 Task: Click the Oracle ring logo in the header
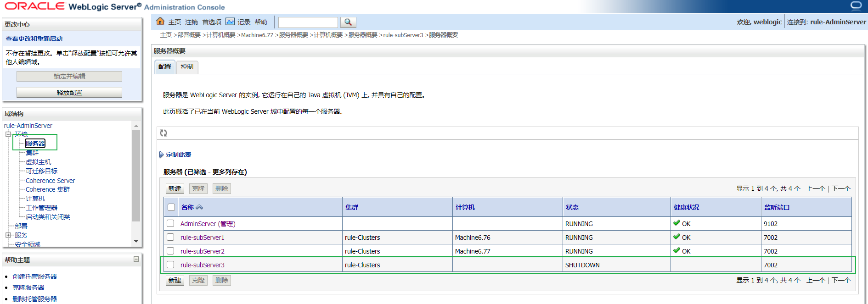click(x=856, y=6)
